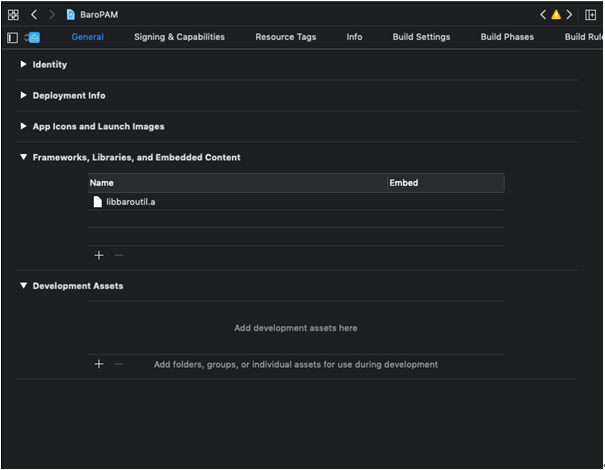The height and width of the screenshot is (470, 605).
Task: Open the Resource Tags tab
Action: [286, 37]
